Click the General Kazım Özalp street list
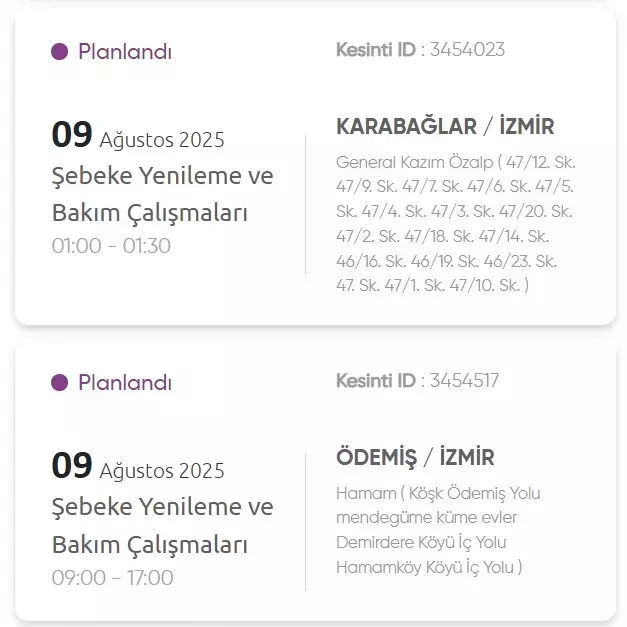 [456, 224]
